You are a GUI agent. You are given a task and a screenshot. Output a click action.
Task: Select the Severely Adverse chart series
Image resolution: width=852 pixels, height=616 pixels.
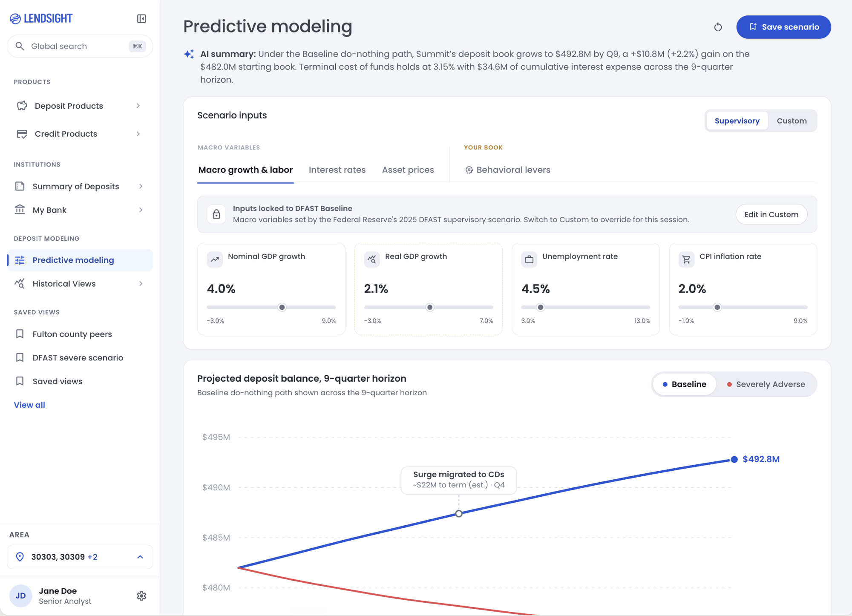[766, 384]
